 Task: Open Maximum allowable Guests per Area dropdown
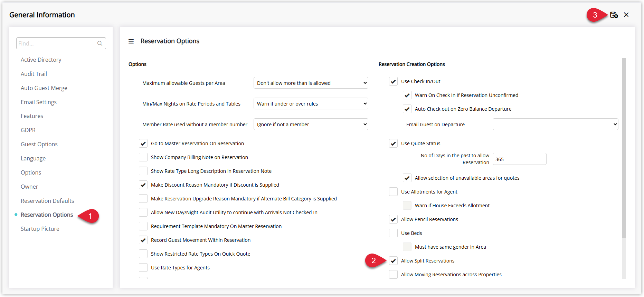tap(311, 83)
